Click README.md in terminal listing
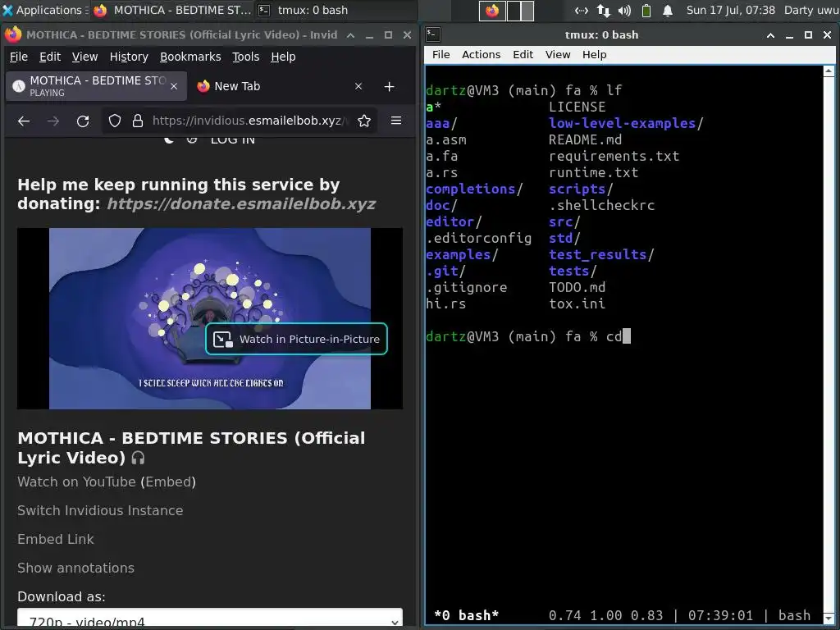 click(585, 139)
